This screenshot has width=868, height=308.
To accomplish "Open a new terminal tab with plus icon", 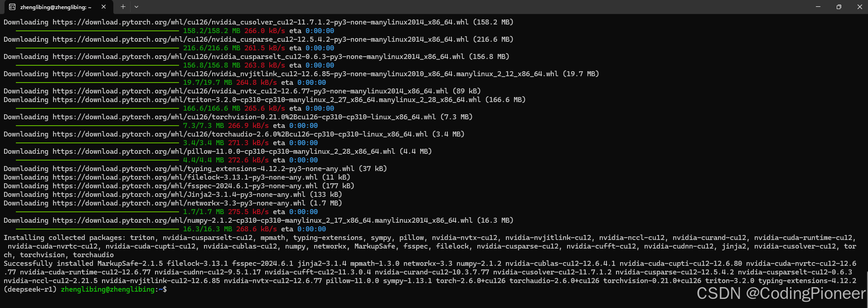I will [123, 7].
